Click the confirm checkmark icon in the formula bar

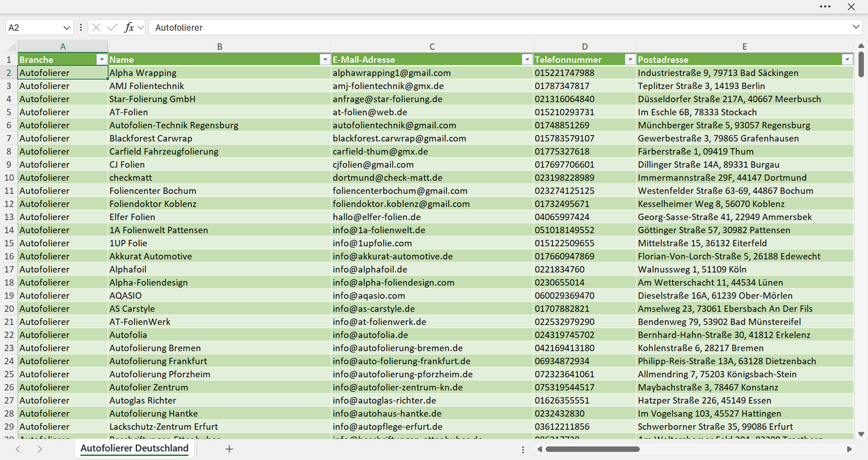point(112,28)
